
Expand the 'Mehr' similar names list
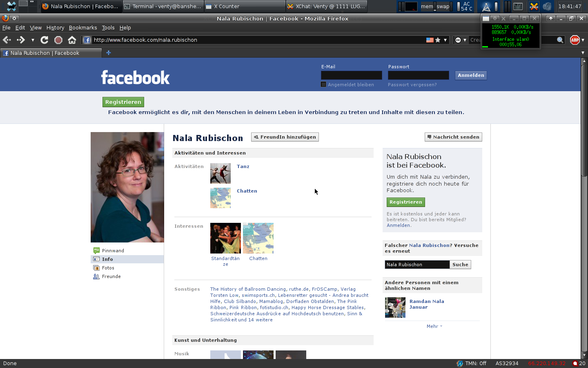point(434,326)
